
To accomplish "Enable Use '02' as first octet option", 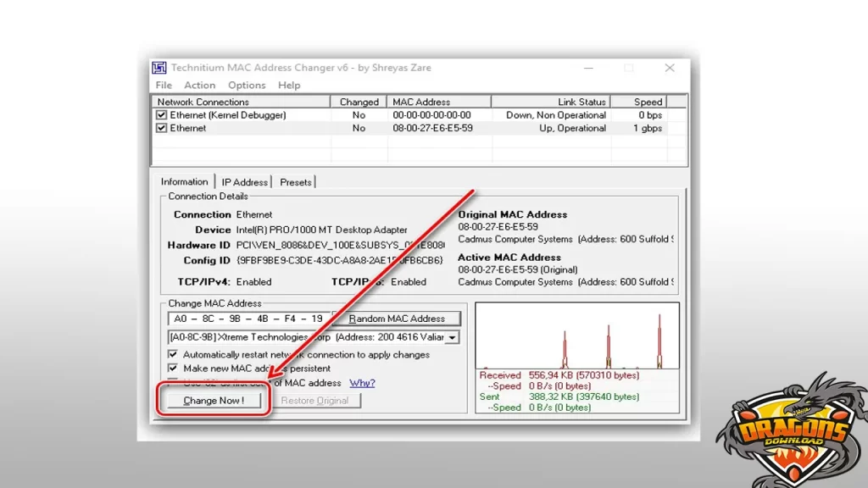I will [x=174, y=382].
